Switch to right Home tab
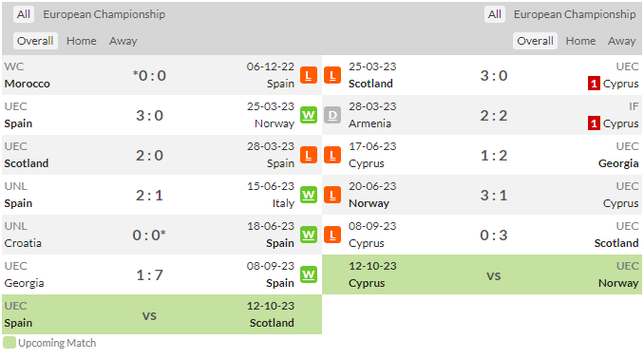This screenshot has width=644, height=359. click(580, 41)
